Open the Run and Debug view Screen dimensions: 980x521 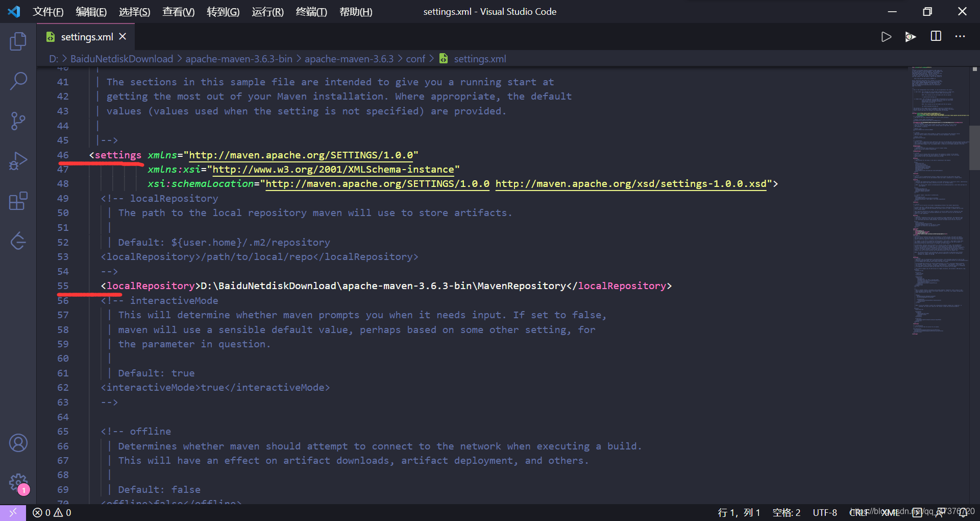(x=18, y=161)
